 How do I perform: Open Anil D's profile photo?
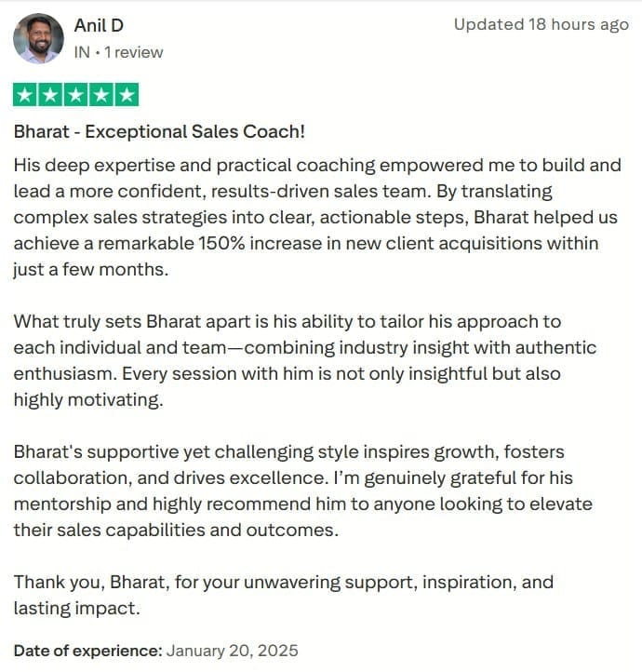click(x=38, y=38)
